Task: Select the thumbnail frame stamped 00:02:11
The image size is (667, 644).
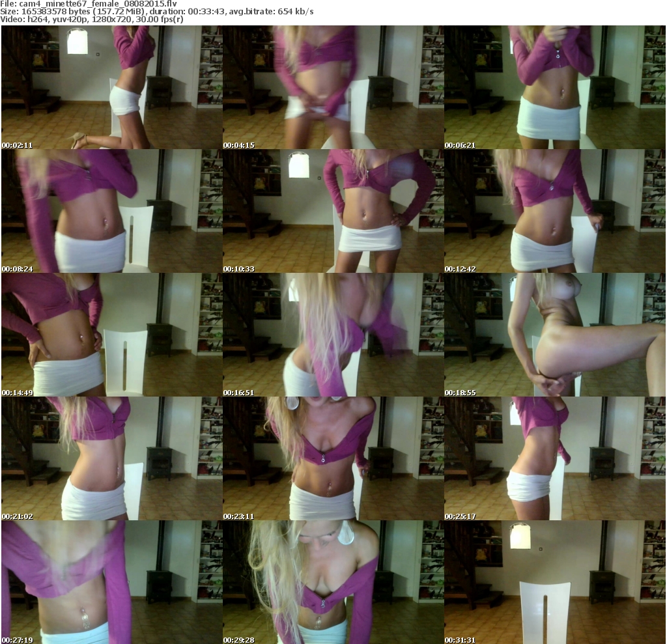Action: click(x=112, y=87)
